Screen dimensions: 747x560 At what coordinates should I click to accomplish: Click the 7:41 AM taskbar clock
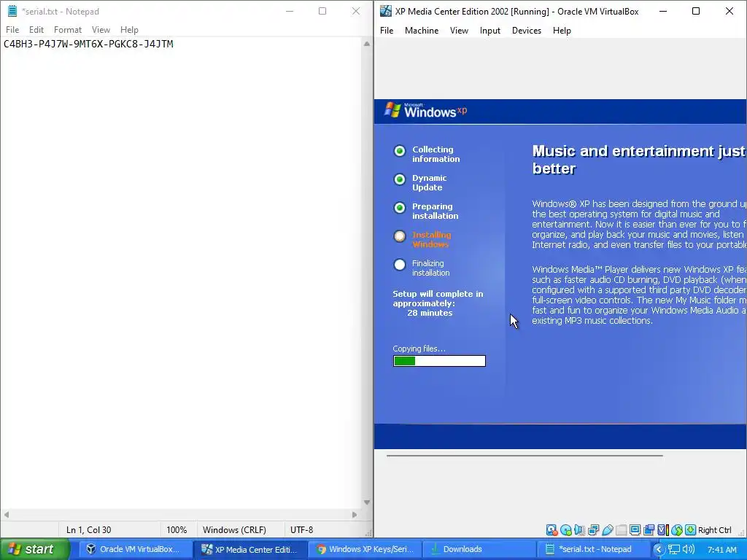[721, 550]
